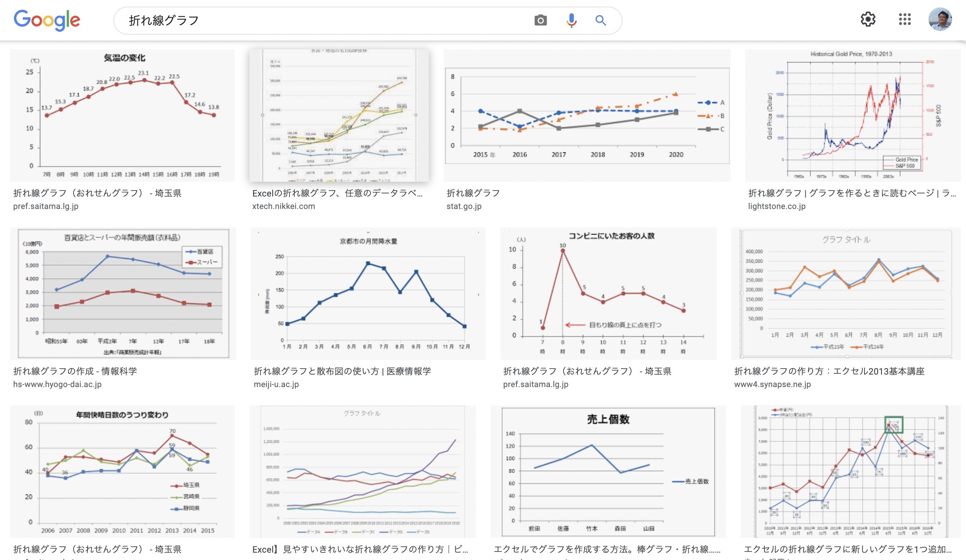The image size is (966, 560).
Task: Open the 気温の変化 temperature chart thumbnail
Action: tap(122, 116)
